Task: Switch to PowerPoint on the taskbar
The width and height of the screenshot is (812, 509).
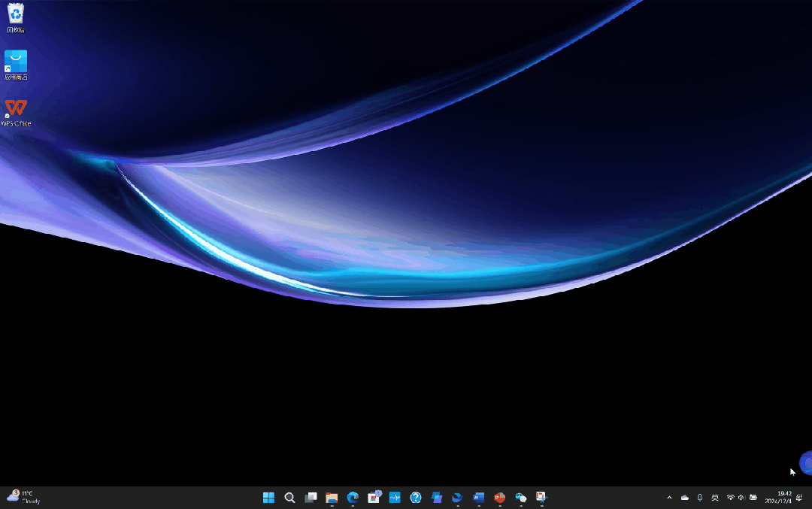Action: [x=499, y=498]
